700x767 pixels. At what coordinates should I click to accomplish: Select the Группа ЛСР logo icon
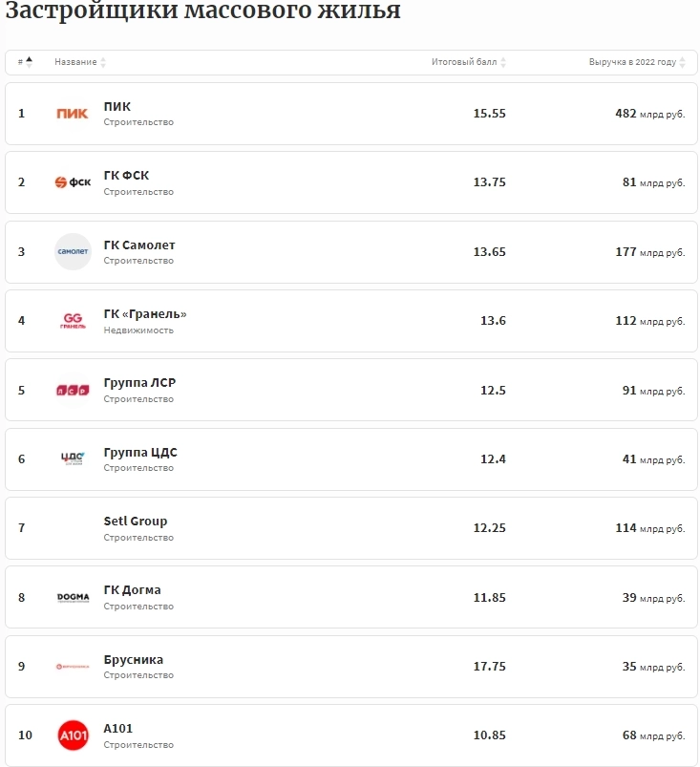pos(73,390)
